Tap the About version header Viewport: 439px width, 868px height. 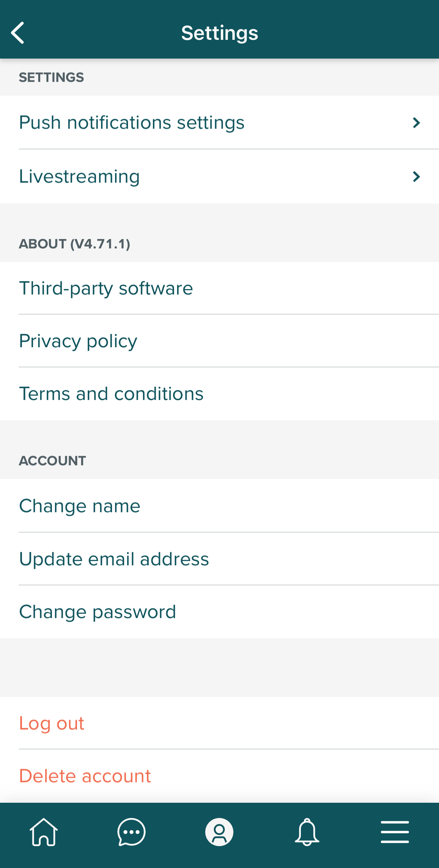(75, 244)
